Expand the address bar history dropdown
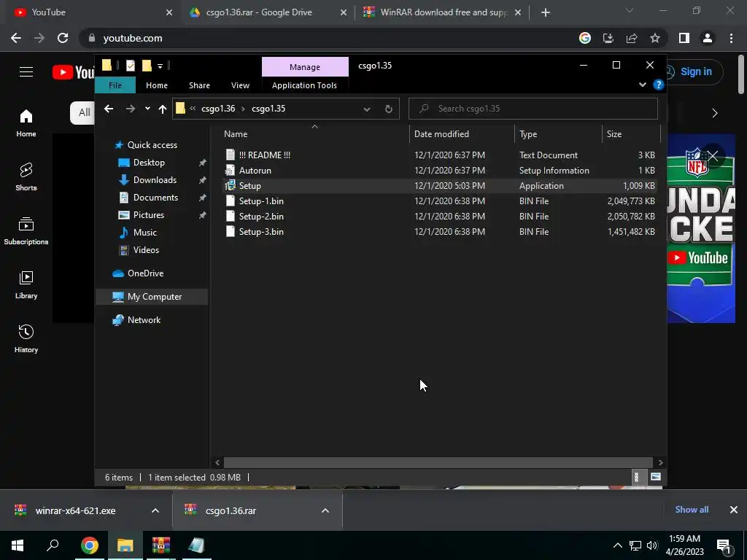The height and width of the screenshot is (560, 747). pyautogui.click(x=367, y=109)
